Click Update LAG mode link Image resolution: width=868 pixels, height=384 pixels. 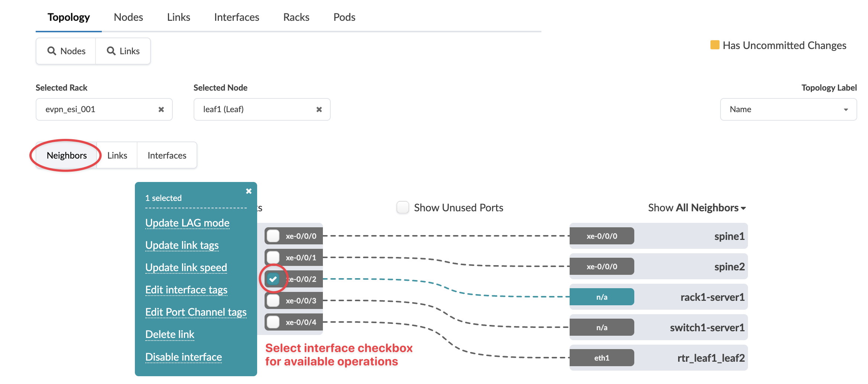(187, 223)
